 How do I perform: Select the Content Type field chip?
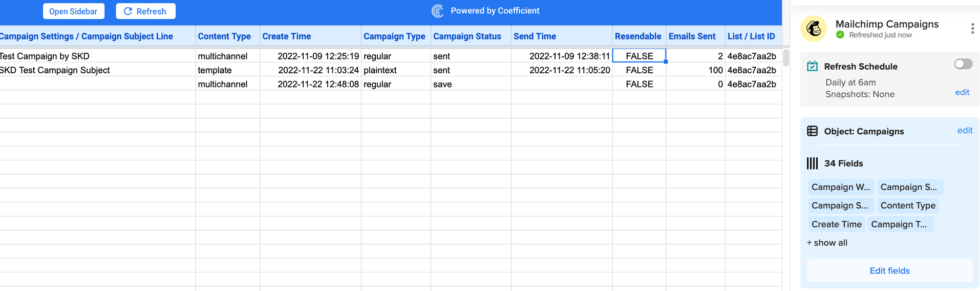(908, 205)
